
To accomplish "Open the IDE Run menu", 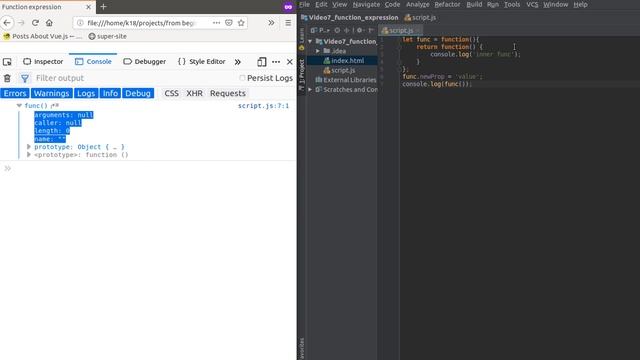I will click(493, 4).
